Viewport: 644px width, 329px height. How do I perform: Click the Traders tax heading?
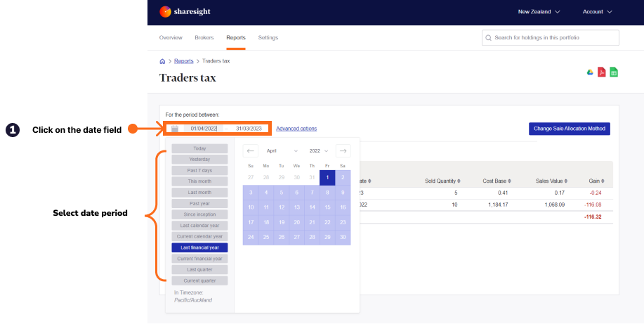click(x=188, y=78)
